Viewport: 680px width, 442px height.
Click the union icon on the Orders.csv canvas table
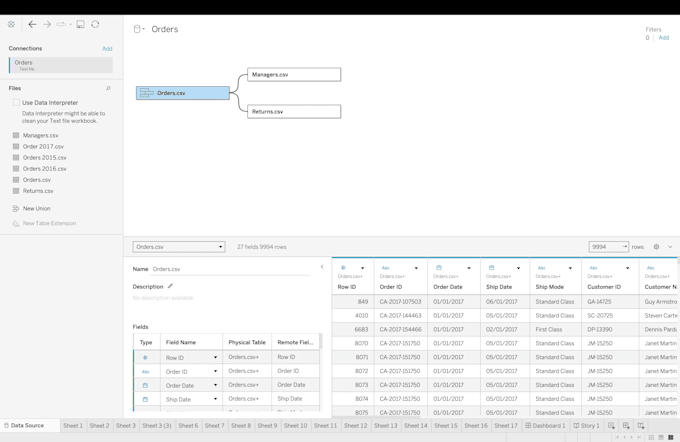click(147, 93)
